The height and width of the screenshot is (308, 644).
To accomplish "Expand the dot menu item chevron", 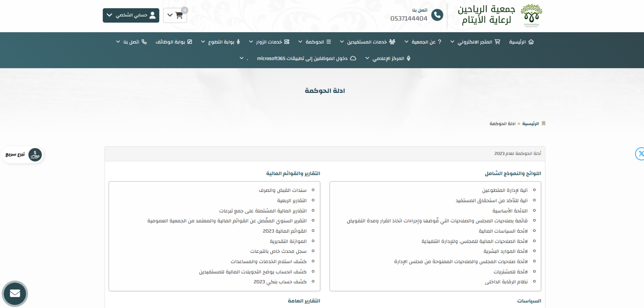I will (x=242, y=58).
